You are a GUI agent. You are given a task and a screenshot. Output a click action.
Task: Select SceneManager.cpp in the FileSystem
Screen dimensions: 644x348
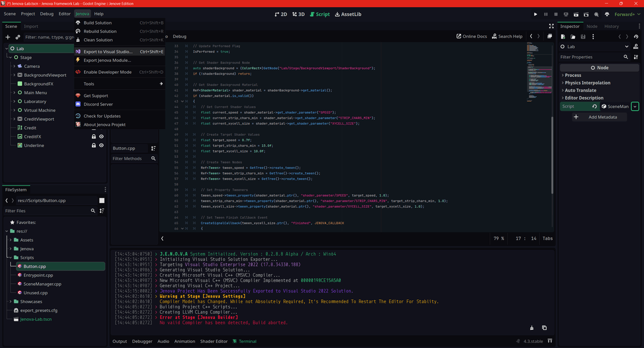[x=42, y=284]
